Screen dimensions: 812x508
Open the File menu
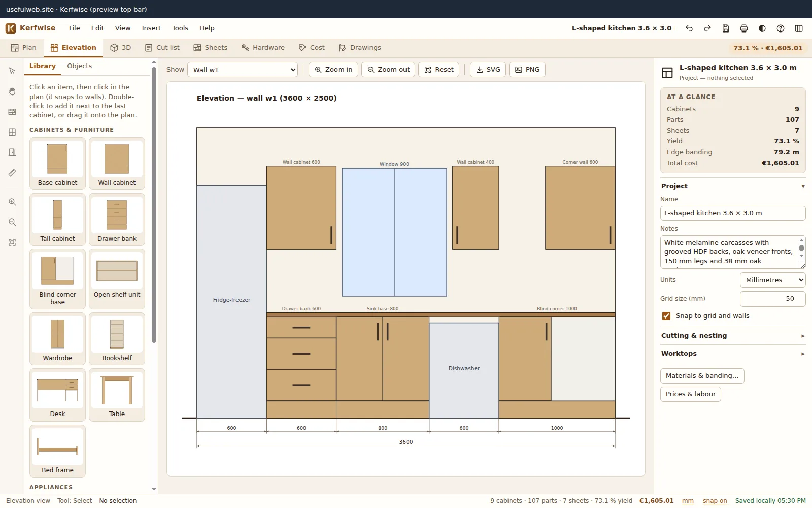pos(75,28)
